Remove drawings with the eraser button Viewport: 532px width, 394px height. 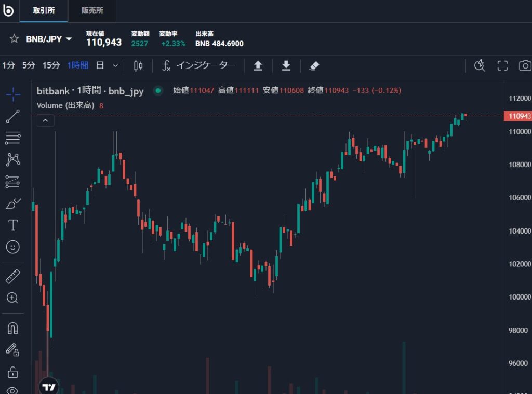[x=312, y=65]
